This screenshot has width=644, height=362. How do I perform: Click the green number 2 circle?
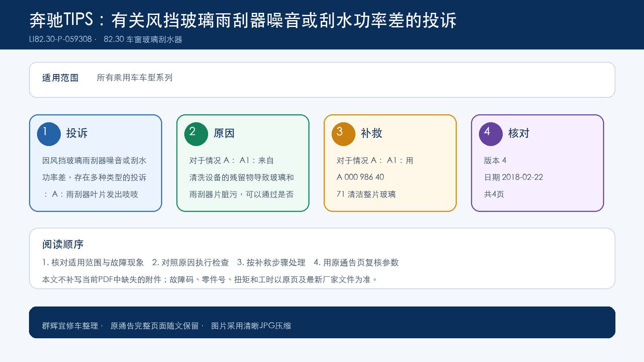tap(196, 134)
